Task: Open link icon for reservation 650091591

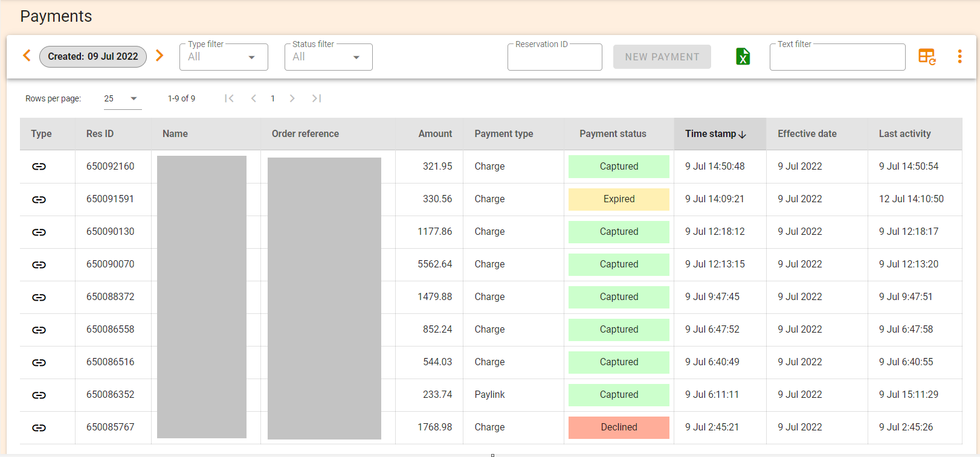Action: click(x=39, y=199)
